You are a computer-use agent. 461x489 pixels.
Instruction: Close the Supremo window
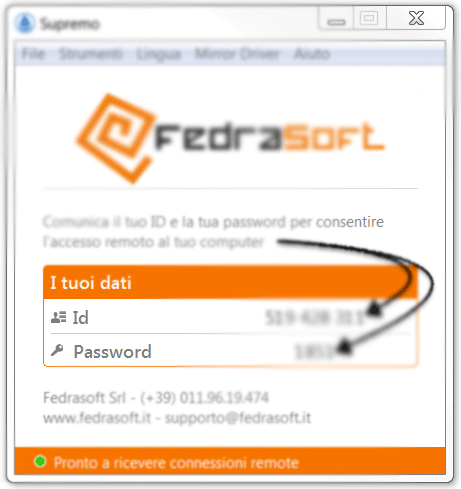(x=416, y=18)
